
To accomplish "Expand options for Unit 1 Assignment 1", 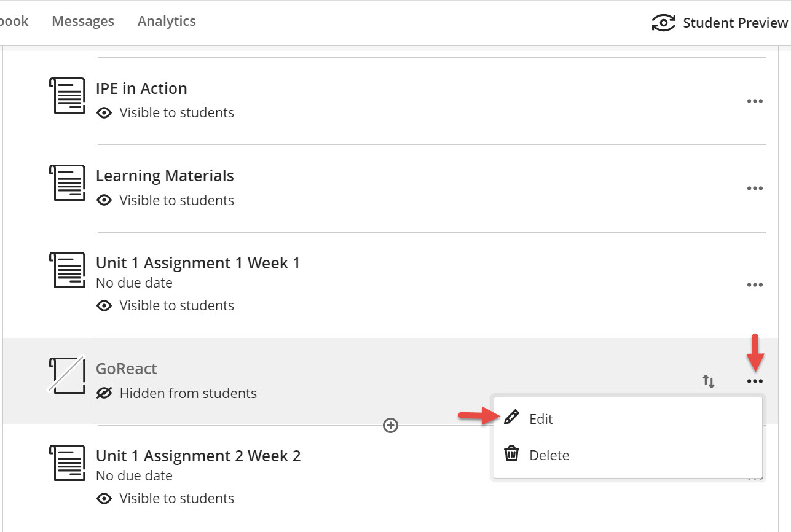I will (755, 285).
